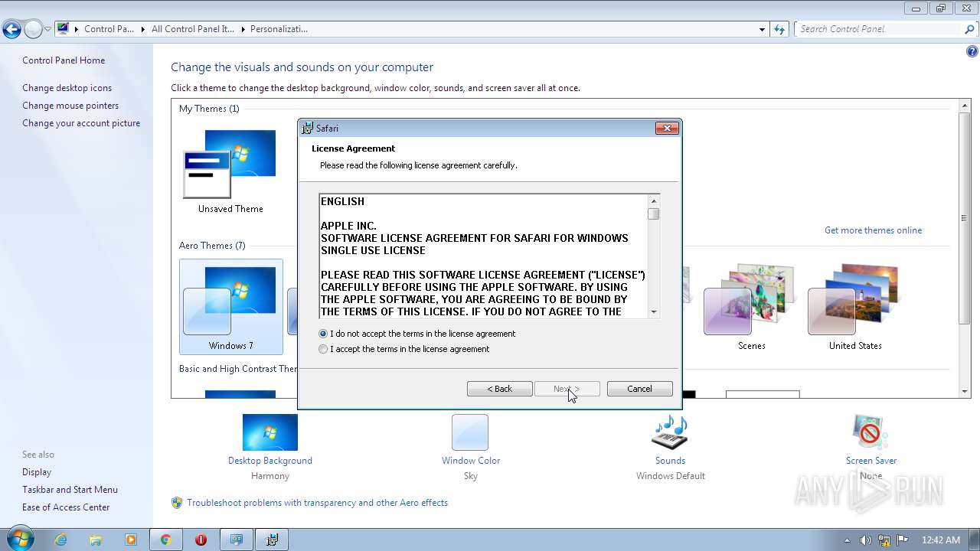Open Change mouse pointers link
980x551 pixels.
(x=70, y=106)
